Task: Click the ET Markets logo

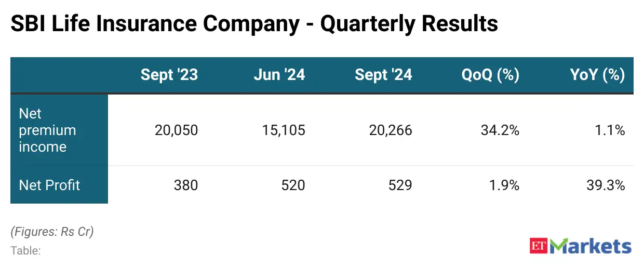Action: point(580,246)
